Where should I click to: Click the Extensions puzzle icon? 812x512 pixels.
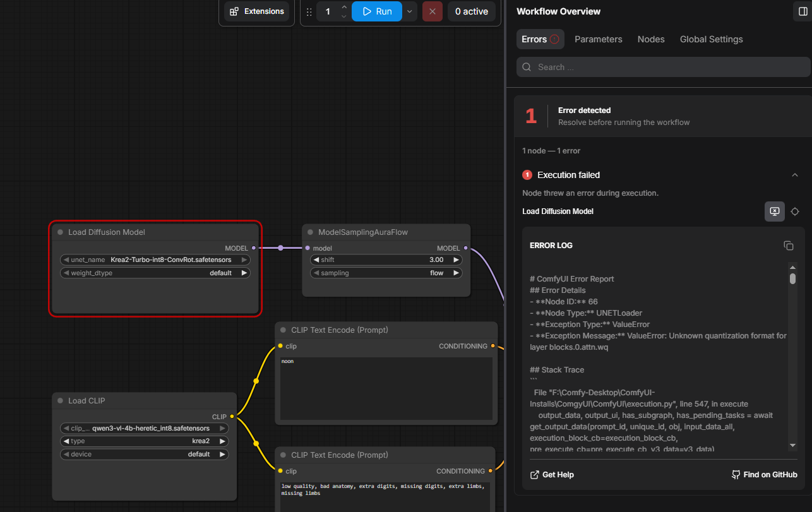coord(234,11)
